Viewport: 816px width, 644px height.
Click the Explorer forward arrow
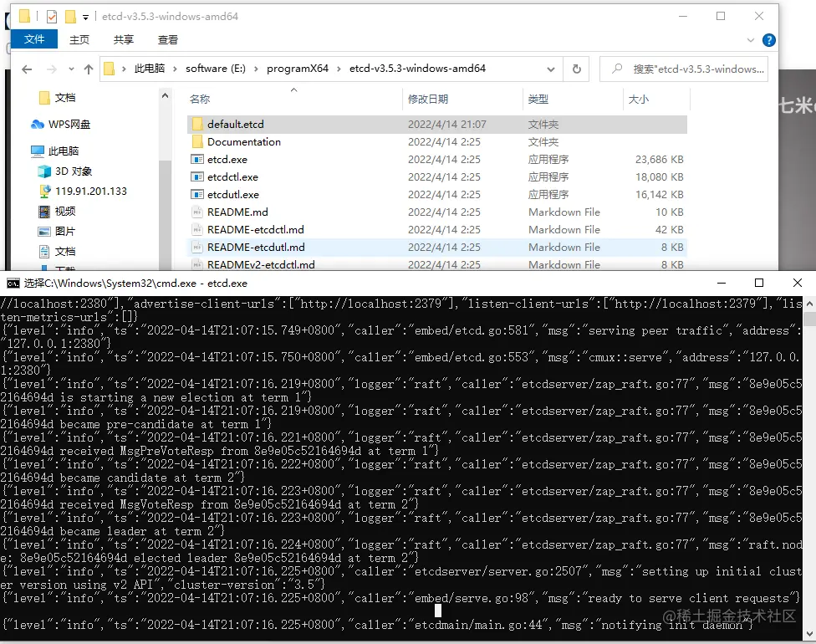coord(51,69)
